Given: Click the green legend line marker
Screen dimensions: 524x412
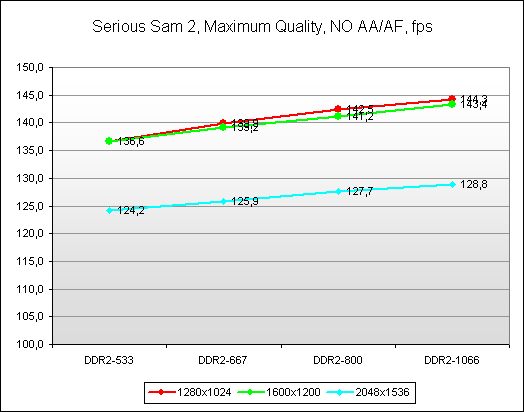Looking at the screenshot, I should pos(250,392).
